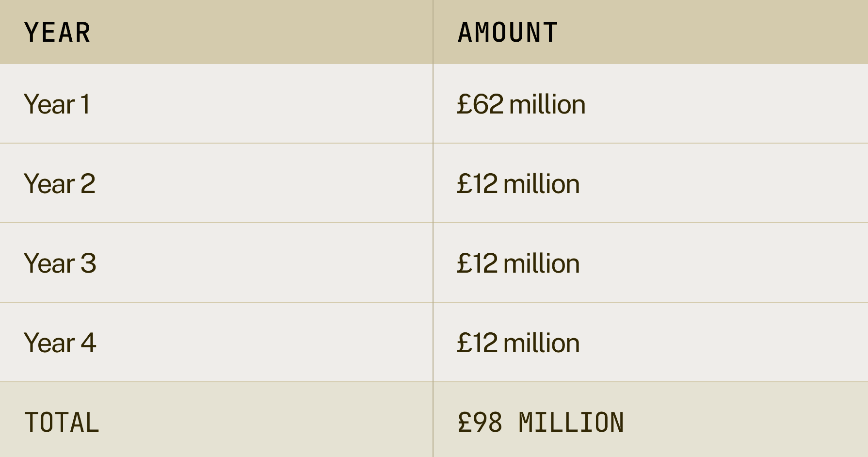Click the £98 MILLION total amount

click(541, 422)
